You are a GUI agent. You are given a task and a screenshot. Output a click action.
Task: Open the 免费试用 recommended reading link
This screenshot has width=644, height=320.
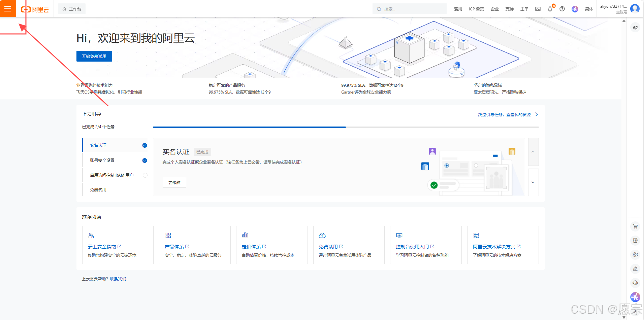coord(328,247)
